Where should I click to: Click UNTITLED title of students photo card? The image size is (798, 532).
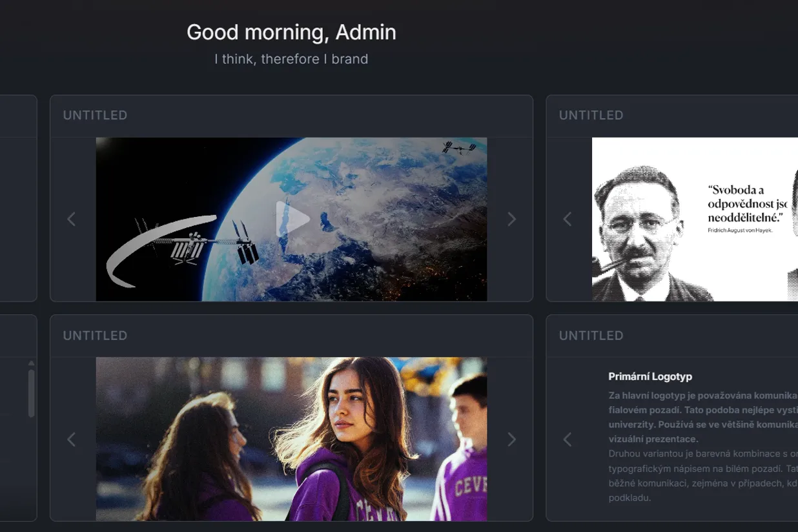click(95, 336)
